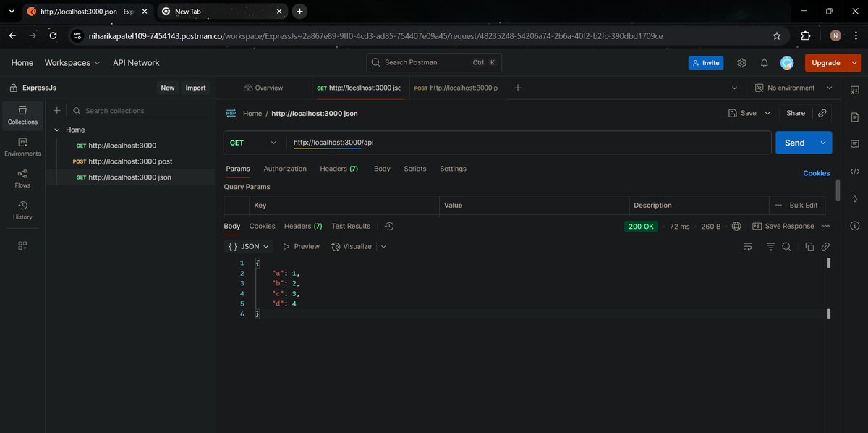Open the info icon in right sidebar

click(854, 226)
